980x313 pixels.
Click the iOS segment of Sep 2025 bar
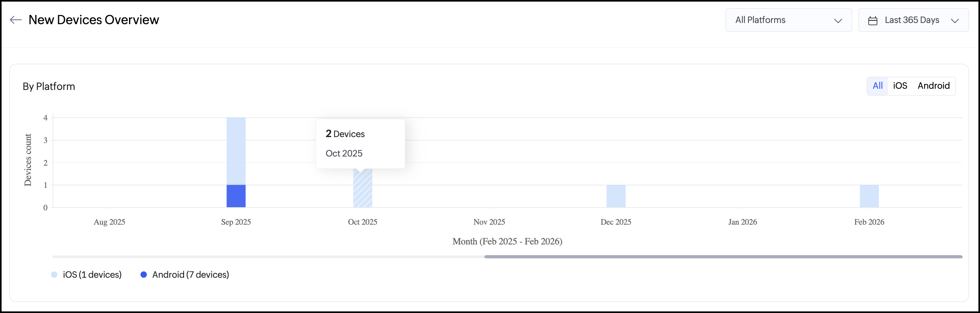click(x=236, y=151)
